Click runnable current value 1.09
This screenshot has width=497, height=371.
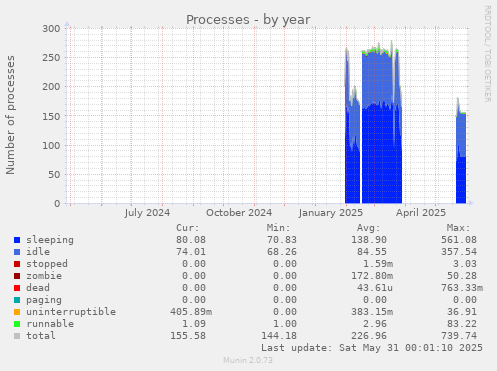[194, 324]
